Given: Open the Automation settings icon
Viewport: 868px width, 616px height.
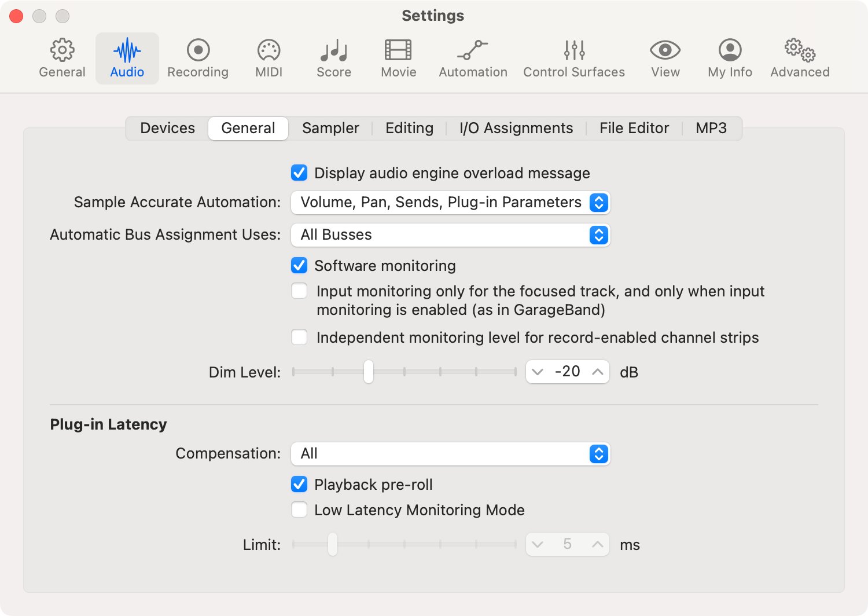Looking at the screenshot, I should (x=472, y=57).
